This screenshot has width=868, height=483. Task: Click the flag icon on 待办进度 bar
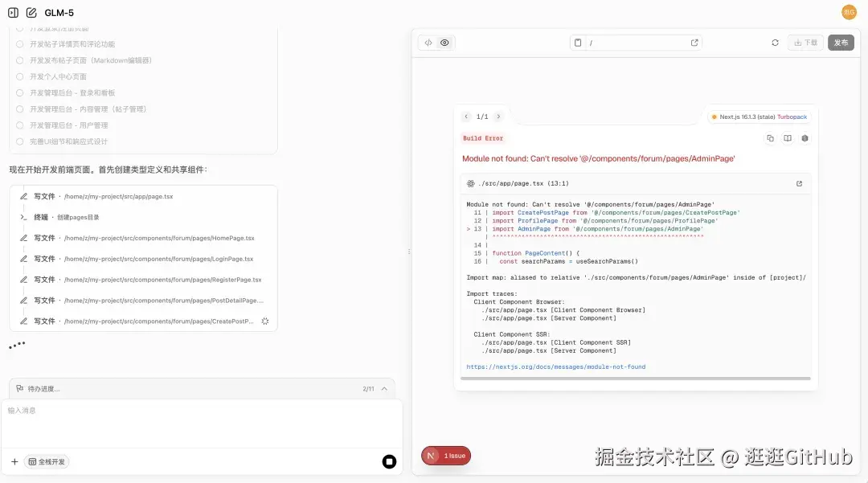[19, 389]
